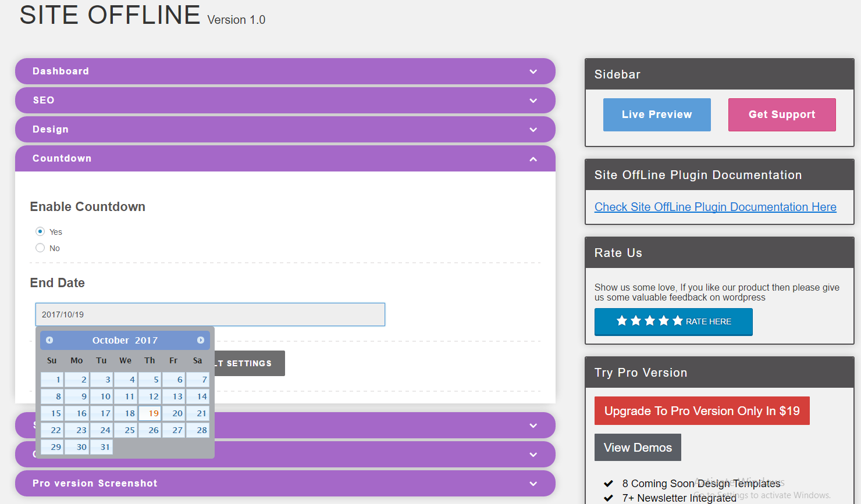Expand Pro version Screenshot chevron
861x504 pixels.
tap(533, 484)
